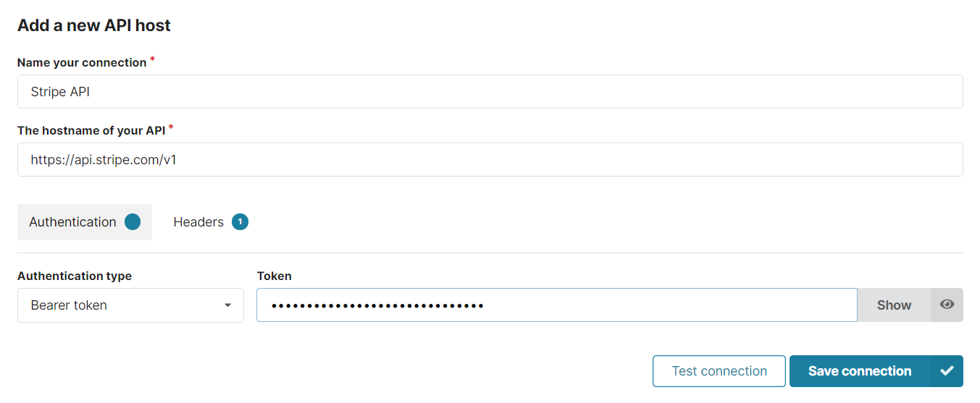Click the checkmark icon on Save connection

pyautogui.click(x=947, y=371)
